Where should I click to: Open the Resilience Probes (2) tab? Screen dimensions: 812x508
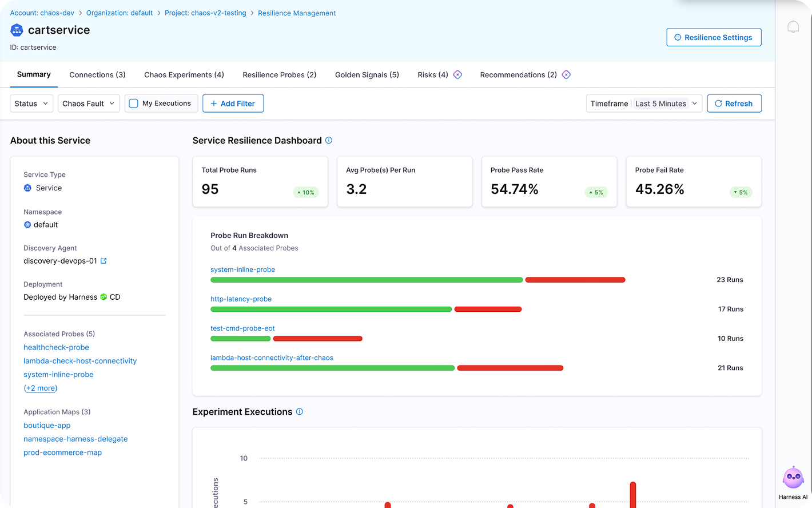click(x=280, y=75)
